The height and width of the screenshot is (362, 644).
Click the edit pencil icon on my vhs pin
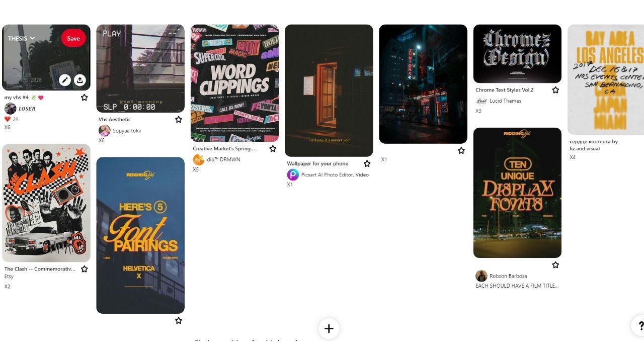click(x=64, y=80)
